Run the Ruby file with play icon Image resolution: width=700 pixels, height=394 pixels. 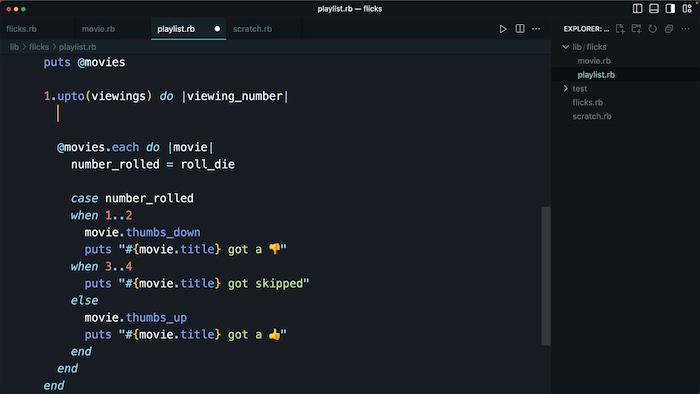click(x=503, y=29)
